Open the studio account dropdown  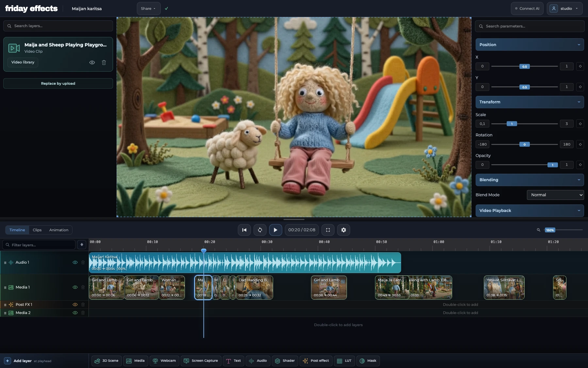[x=564, y=9]
